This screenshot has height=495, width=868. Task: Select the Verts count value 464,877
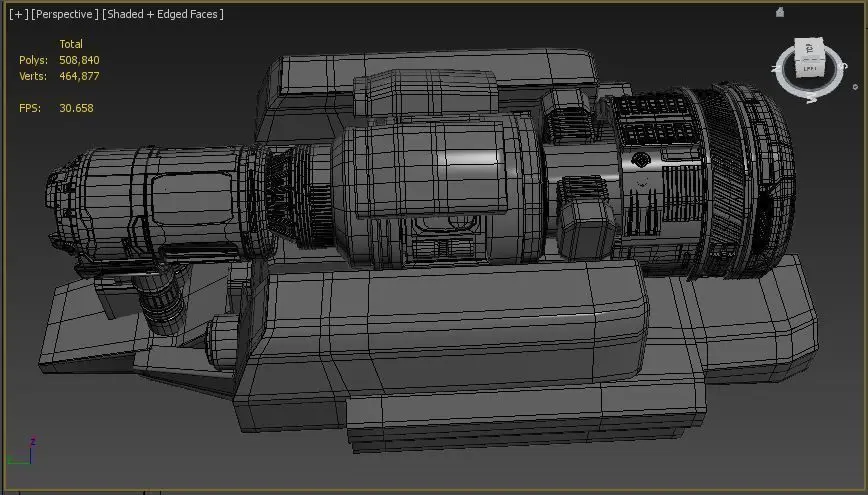(x=79, y=76)
